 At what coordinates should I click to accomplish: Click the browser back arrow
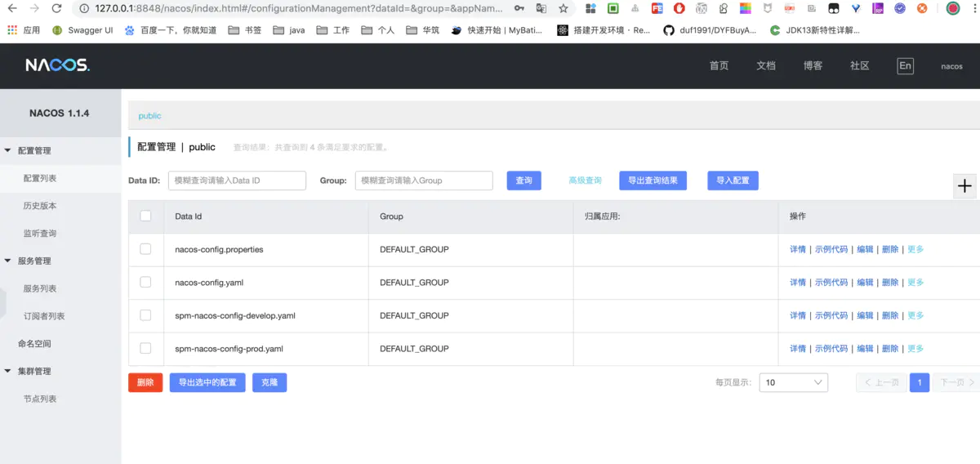[11, 8]
